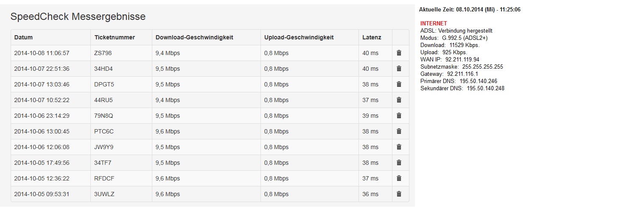Click the red INTERNET heading
Image resolution: width=644 pixels, height=208 pixels.
point(434,23)
